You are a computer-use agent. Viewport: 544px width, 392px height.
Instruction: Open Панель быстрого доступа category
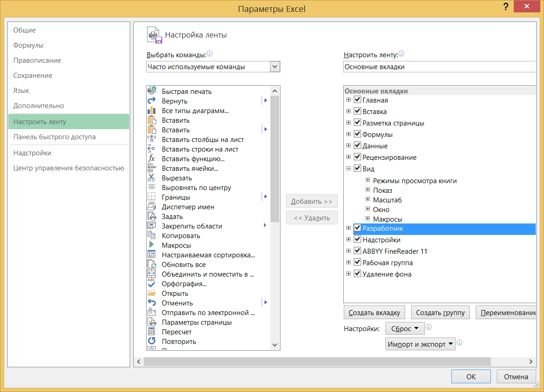[69, 137]
